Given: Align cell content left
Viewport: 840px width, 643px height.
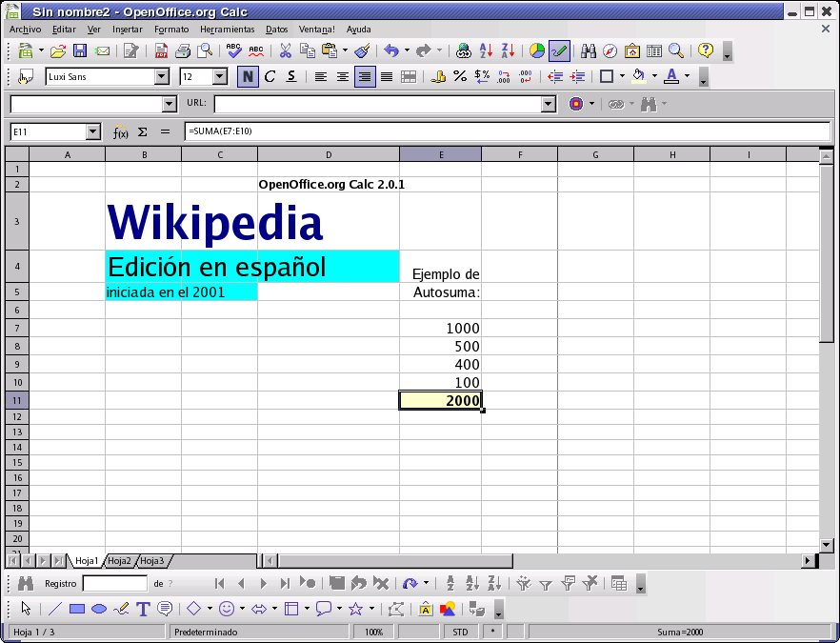Looking at the screenshot, I should [320, 76].
